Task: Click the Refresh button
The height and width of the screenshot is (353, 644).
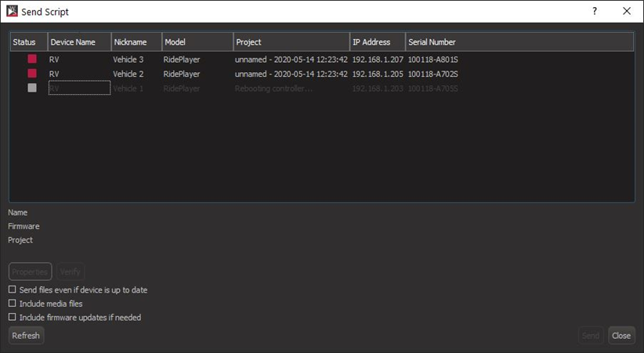Action: (x=26, y=335)
